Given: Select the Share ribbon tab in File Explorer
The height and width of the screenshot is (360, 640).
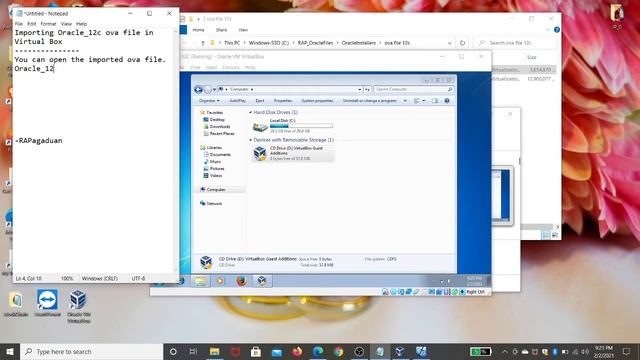Looking at the screenshot, I should (x=221, y=30).
